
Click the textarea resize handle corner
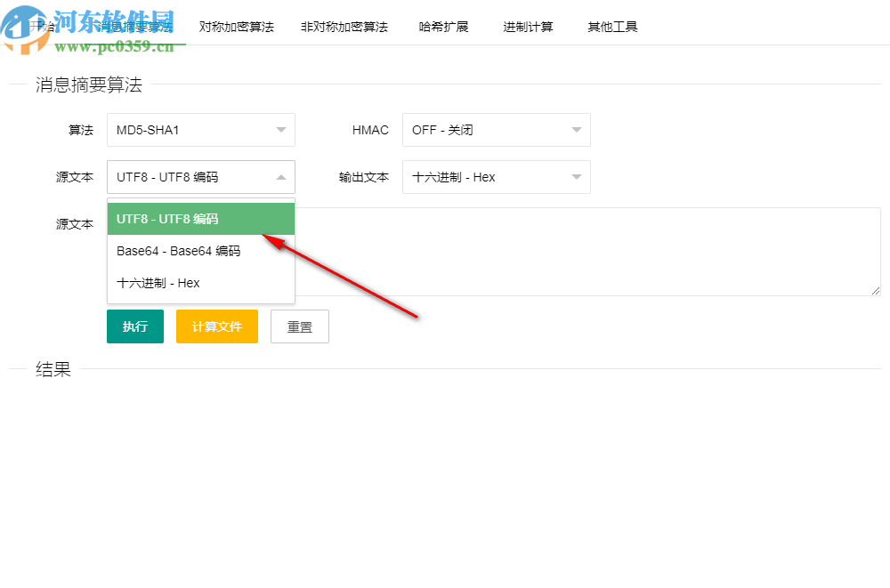tap(874, 291)
